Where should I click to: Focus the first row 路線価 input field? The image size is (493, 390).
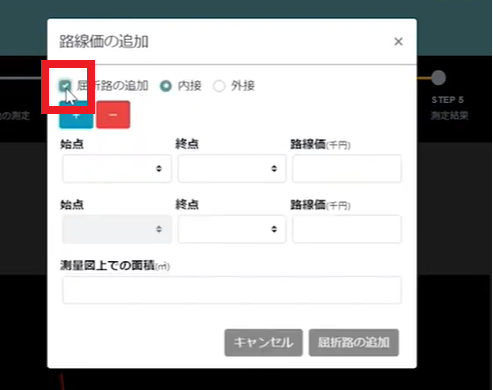pyautogui.click(x=347, y=168)
